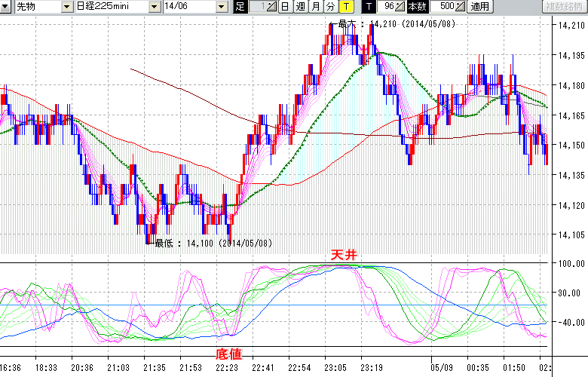Select the 月 monthly timeframe
The height and width of the screenshot is (377, 588).
click(316, 7)
